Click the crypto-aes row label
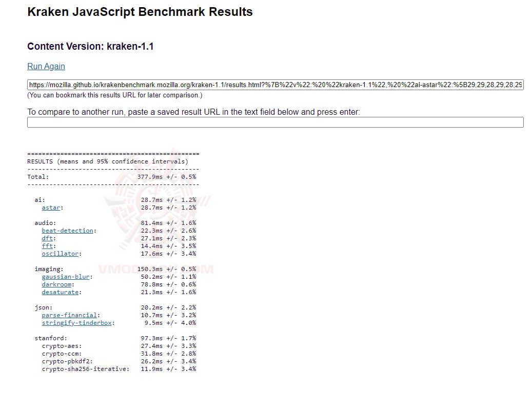532x413 pixels. click(62, 346)
